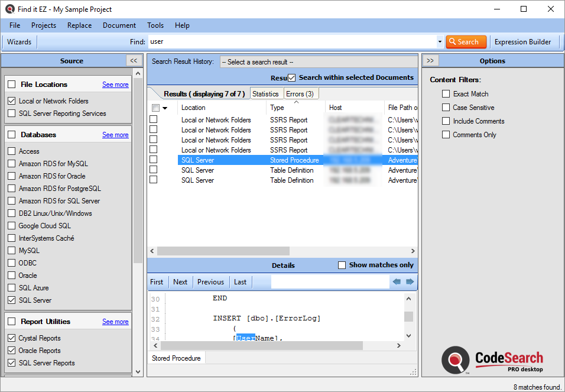
Task: Click See more link for Report Utilities
Action: tap(115, 321)
